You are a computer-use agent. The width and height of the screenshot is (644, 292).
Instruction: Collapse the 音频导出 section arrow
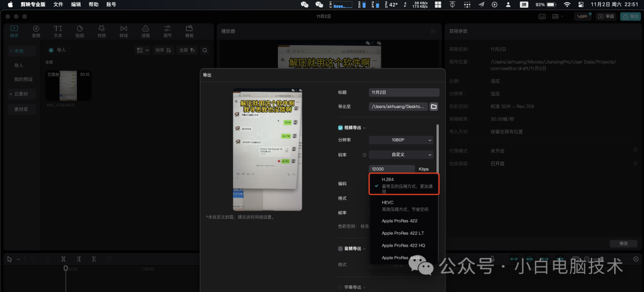point(364,249)
